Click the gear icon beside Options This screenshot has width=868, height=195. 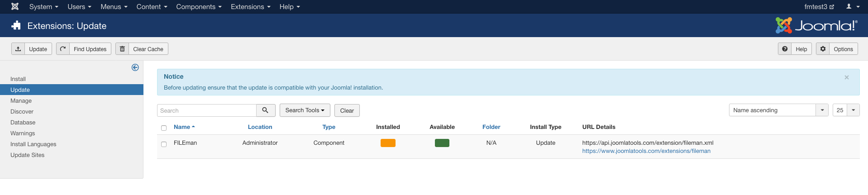[823, 49]
